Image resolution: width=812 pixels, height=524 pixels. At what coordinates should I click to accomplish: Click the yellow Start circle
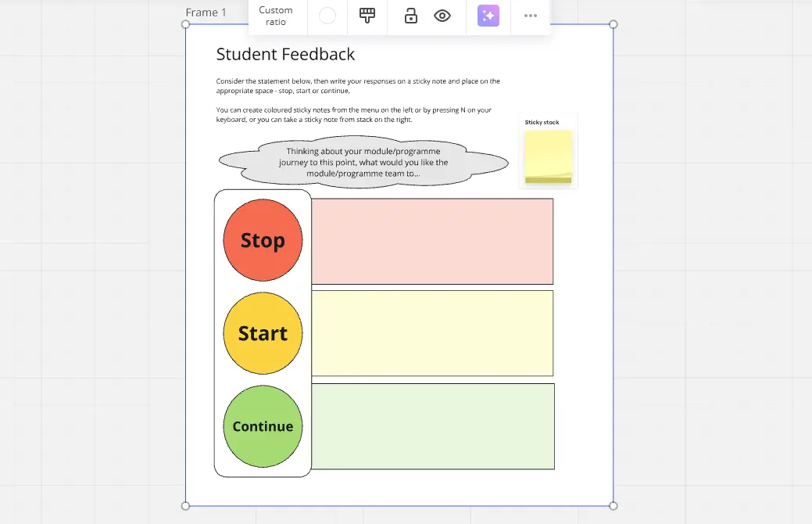[x=263, y=333]
